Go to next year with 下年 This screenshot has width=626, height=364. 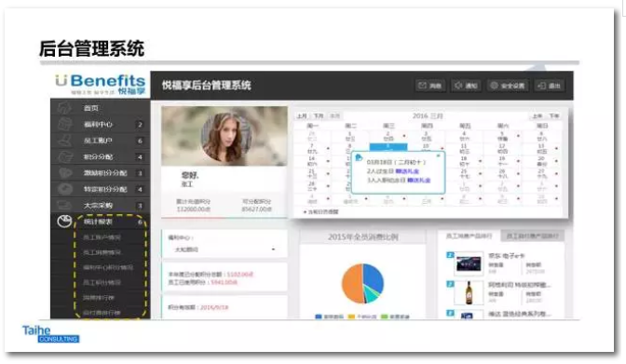click(553, 115)
